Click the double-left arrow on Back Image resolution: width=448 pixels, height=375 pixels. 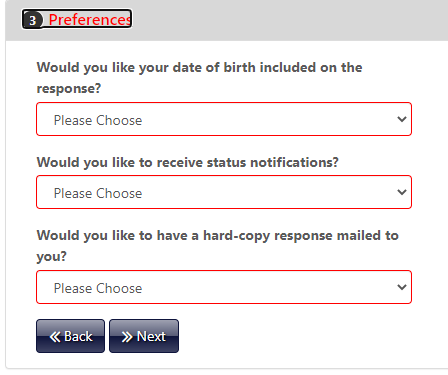point(55,337)
